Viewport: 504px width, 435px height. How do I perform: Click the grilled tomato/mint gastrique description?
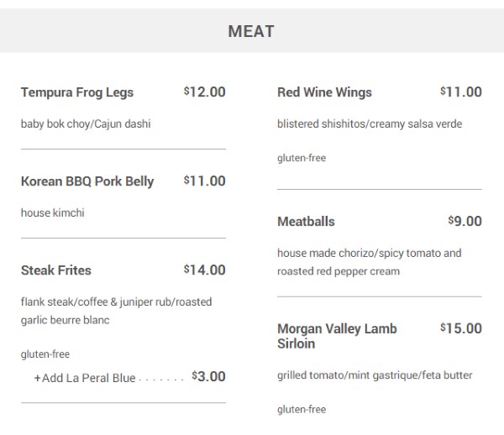click(x=375, y=375)
